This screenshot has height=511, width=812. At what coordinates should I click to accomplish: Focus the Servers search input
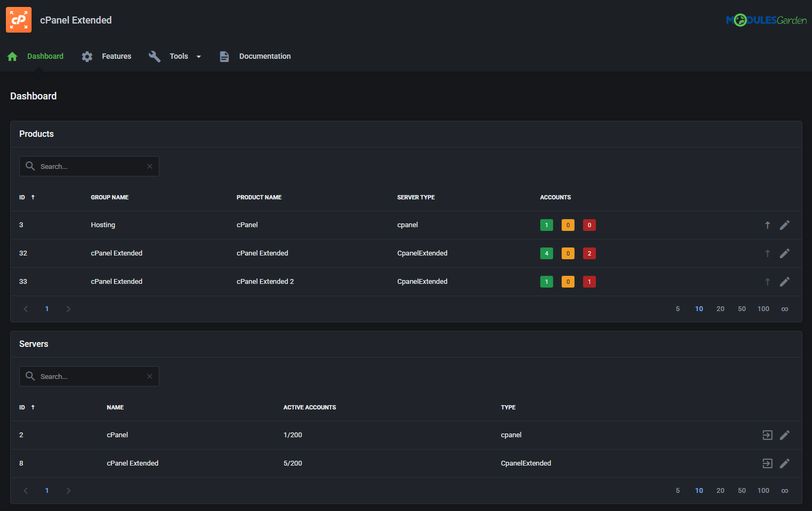coord(89,376)
